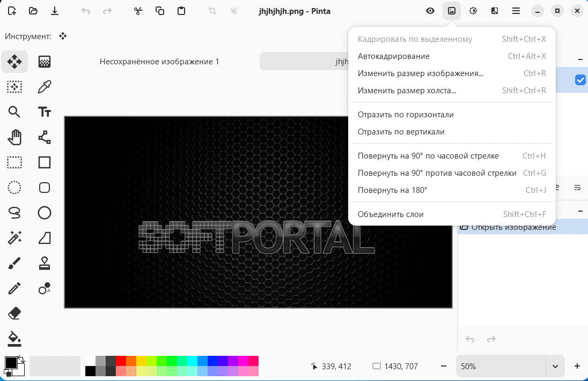
Task: Select the Move Selected tool
Action: click(14, 62)
